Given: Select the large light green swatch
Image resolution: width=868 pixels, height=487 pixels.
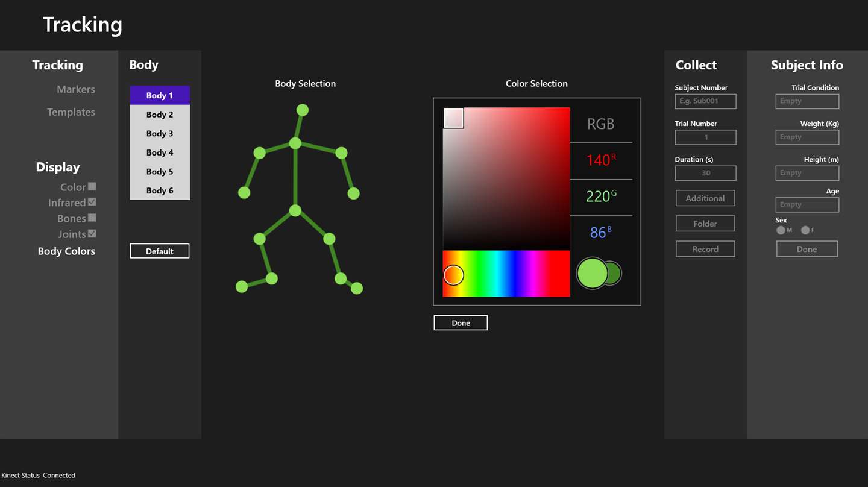Looking at the screenshot, I should point(592,273).
